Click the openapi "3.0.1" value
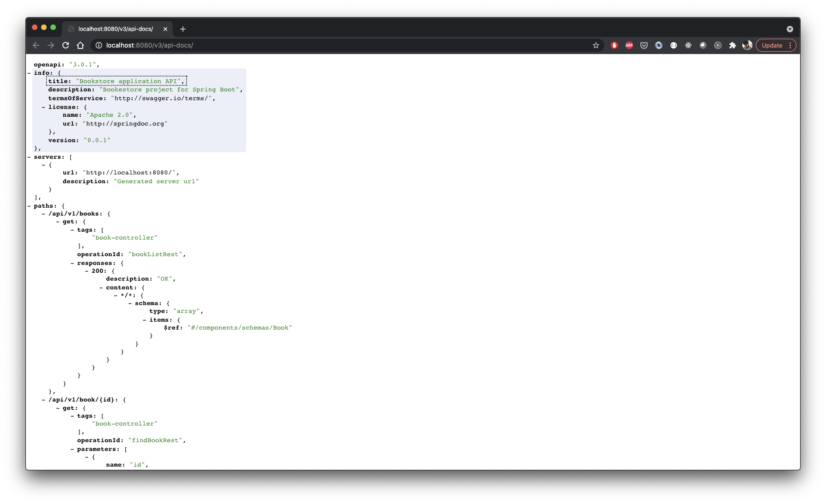The image size is (826, 504). point(83,65)
